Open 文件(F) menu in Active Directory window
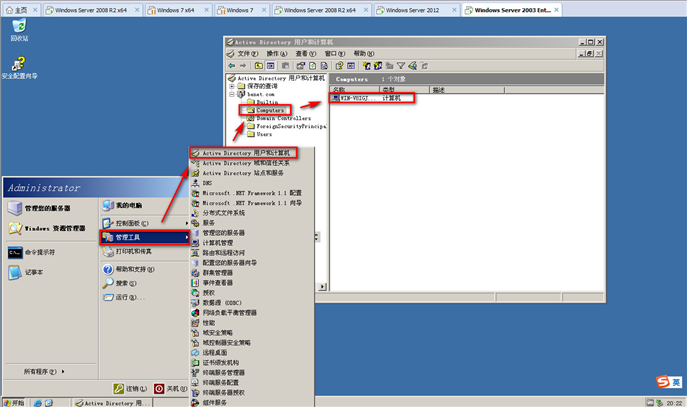This screenshot has width=687, height=407. point(248,53)
